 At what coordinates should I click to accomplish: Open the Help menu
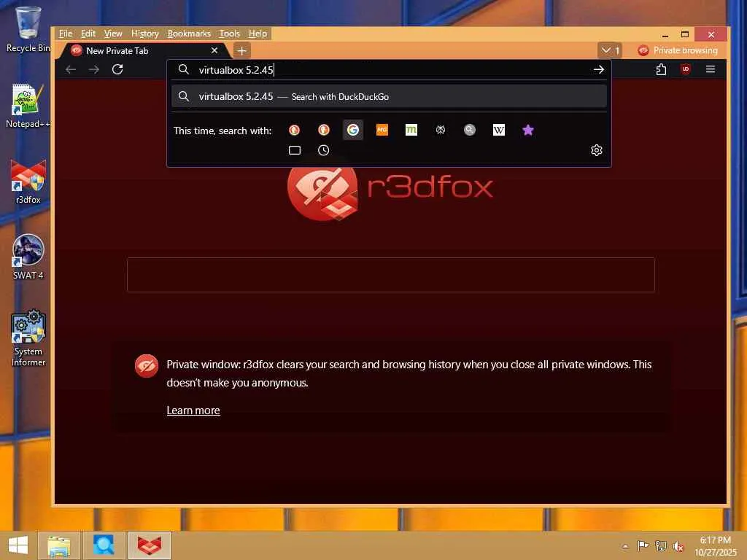(x=258, y=34)
